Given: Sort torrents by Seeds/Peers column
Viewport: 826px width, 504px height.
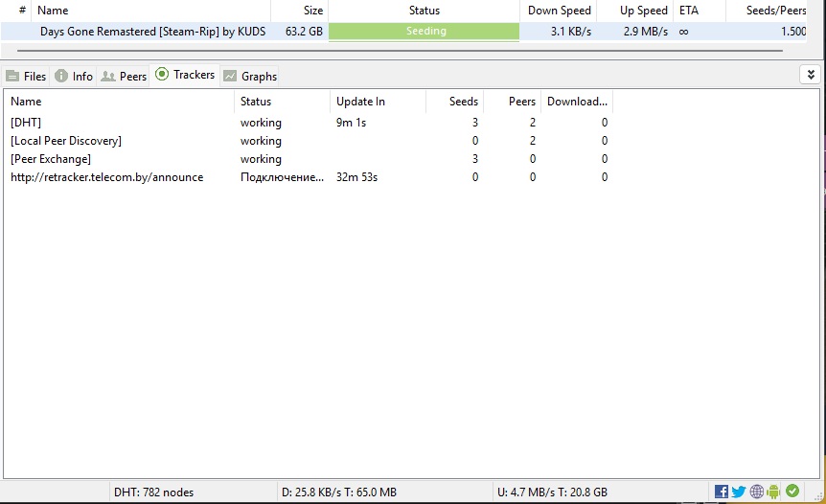Looking at the screenshot, I should [x=767, y=11].
